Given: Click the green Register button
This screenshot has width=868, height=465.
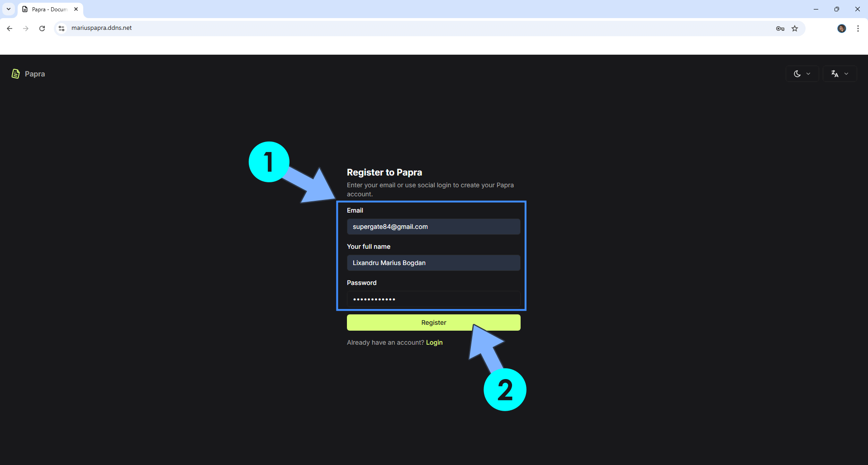Looking at the screenshot, I should (433, 323).
